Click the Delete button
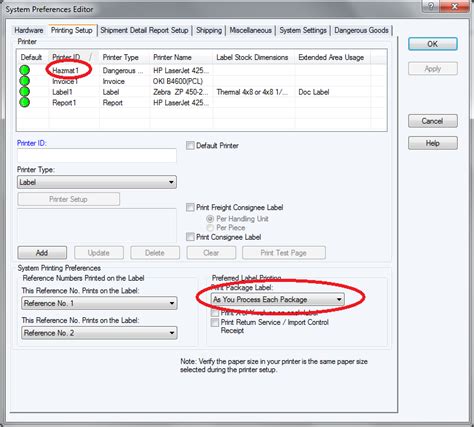 pos(155,253)
